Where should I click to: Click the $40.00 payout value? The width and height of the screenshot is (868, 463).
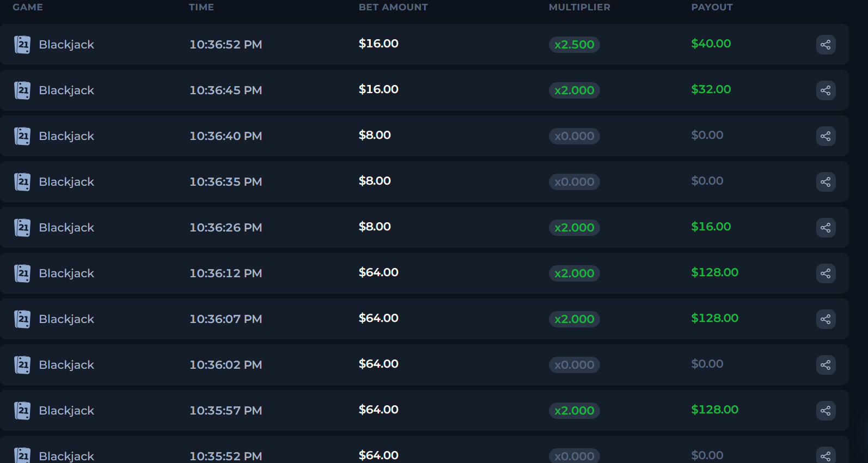[711, 44]
